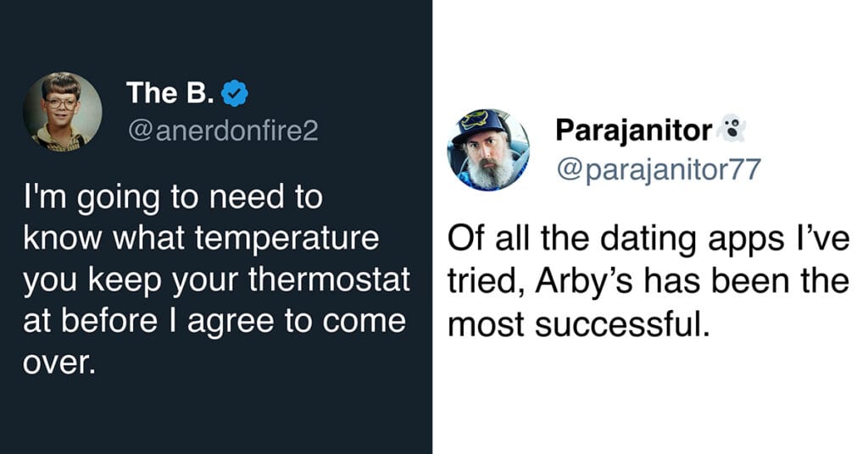Image resolution: width=868 pixels, height=454 pixels.
Task: Click the word temperature in the tweet
Action: coord(287,239)
